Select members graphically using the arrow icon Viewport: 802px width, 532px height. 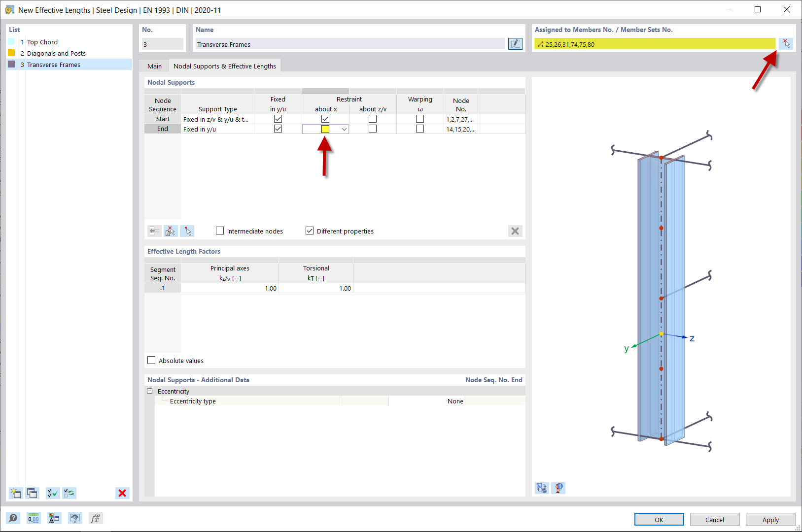click(x=786, y=43)
